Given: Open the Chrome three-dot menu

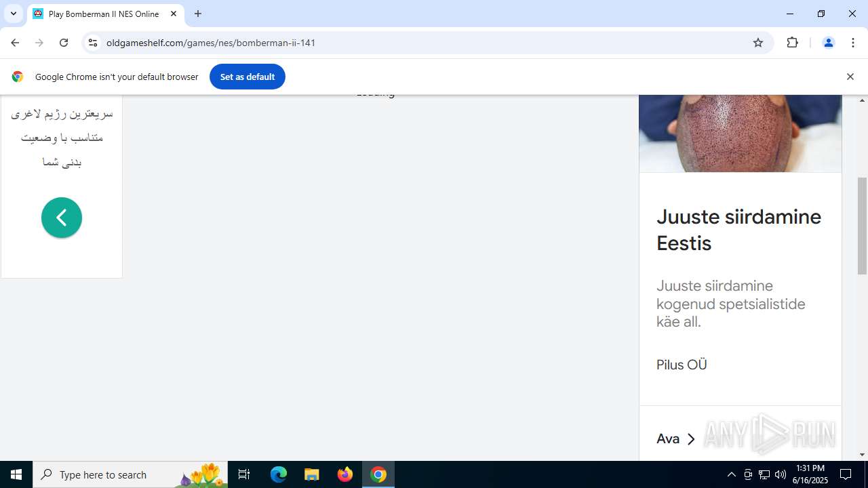Looking at the screenshot, I should point(853,43).
